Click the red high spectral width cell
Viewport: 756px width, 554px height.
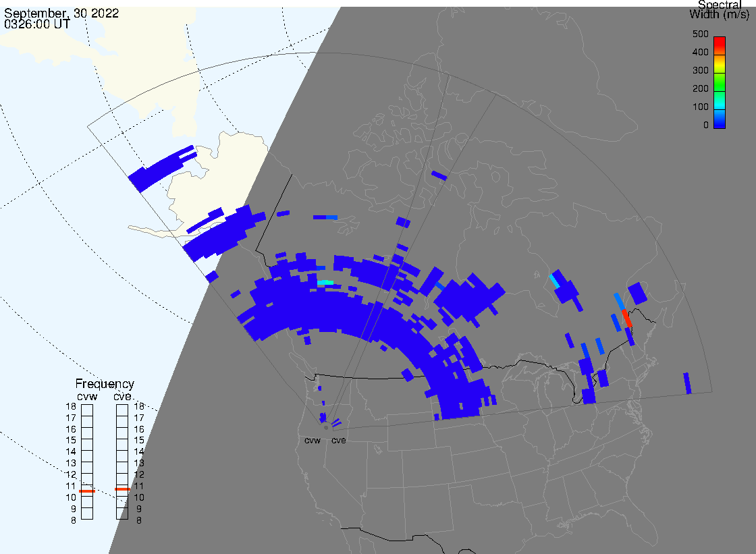pyautogui.click(x=627, y=318)
